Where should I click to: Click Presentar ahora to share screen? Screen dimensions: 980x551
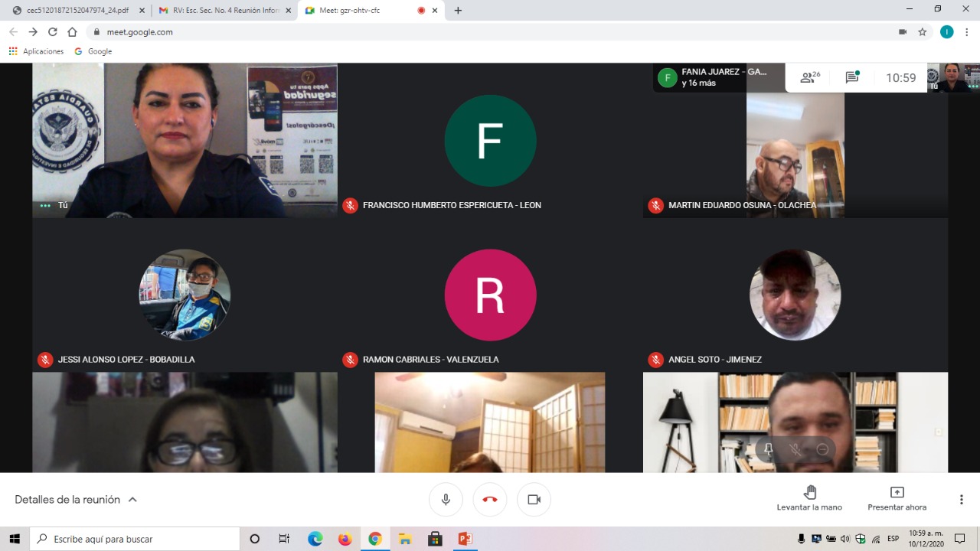897,498
